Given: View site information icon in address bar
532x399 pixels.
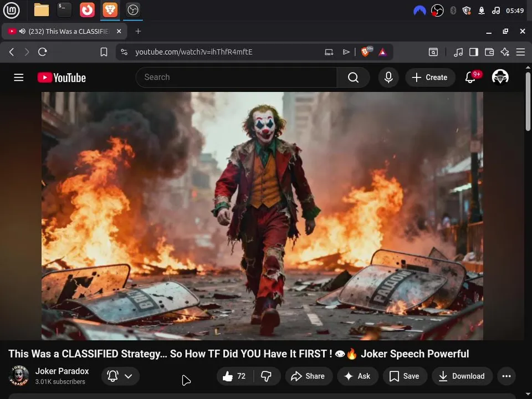Looking at the screenshot, I should 124,52.
